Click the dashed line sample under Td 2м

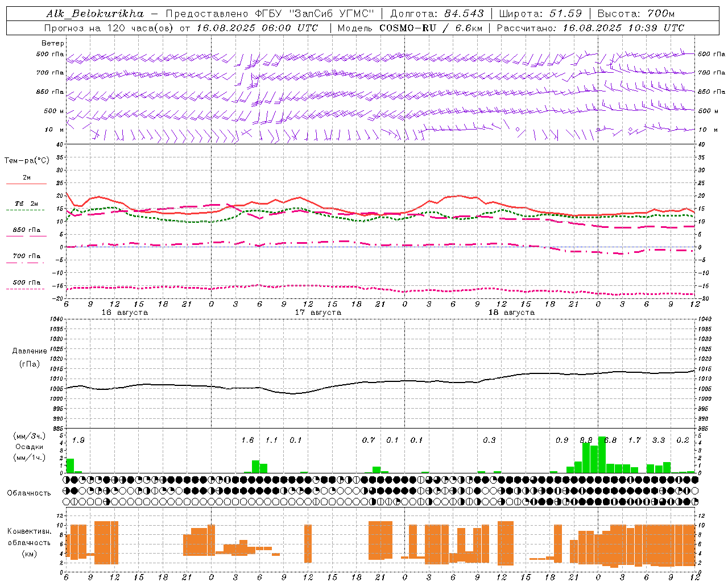(25, 210)
